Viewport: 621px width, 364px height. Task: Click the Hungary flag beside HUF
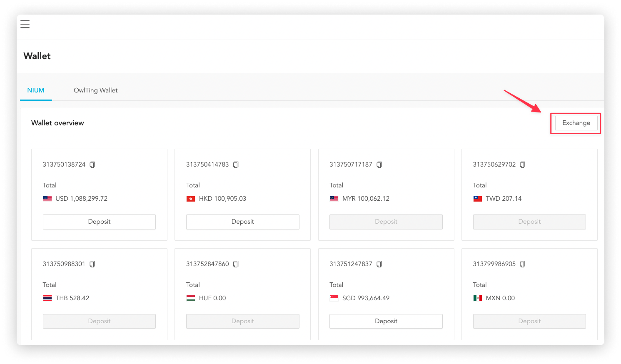click(x=191, y=298)
